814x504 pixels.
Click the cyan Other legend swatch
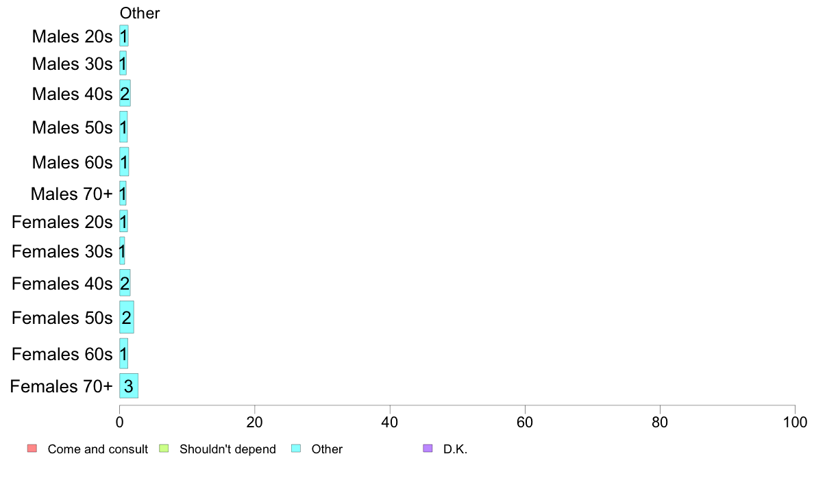(296, 449)
